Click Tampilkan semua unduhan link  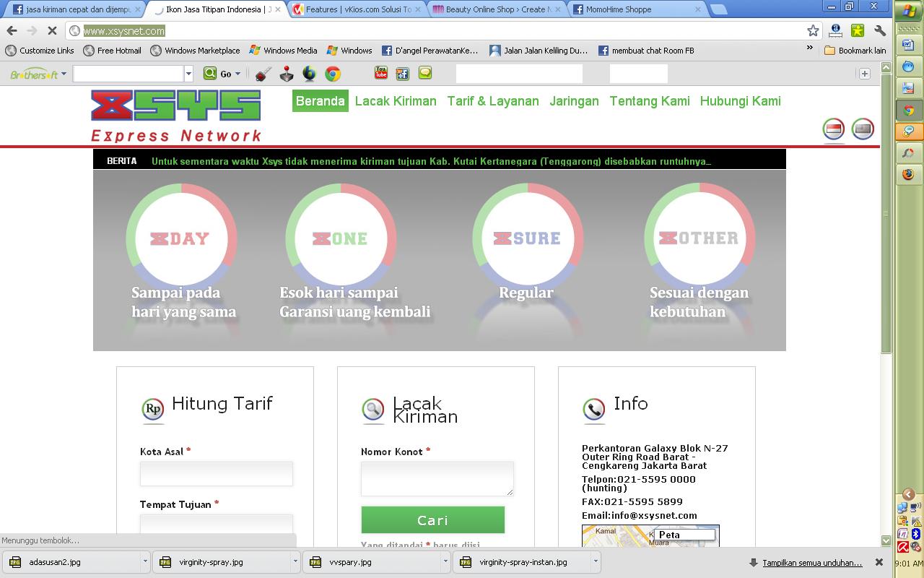click(812, 562)
